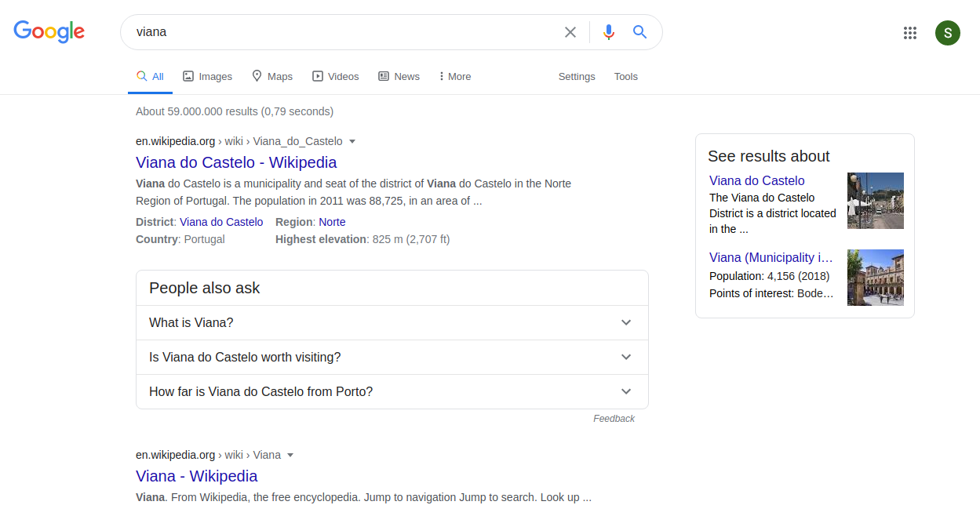
Task: Click the Feedback link under People also ask
Action: coord(614,419)
